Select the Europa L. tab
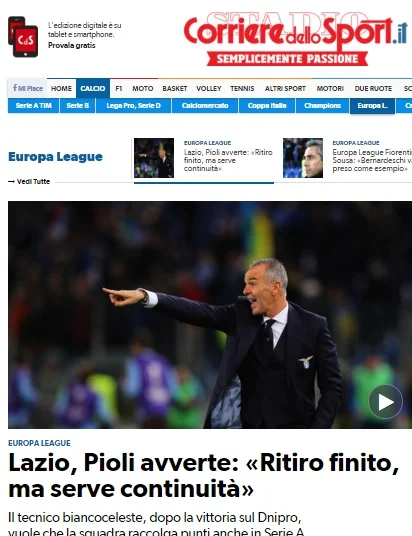The width and height of the screenshot is (412, 536). point(372,106)
